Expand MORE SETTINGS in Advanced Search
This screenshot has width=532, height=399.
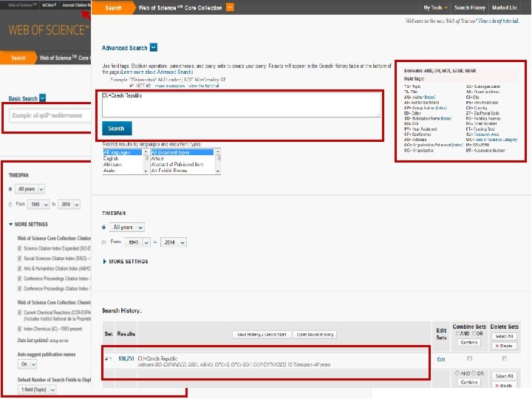tap(125, 262)
